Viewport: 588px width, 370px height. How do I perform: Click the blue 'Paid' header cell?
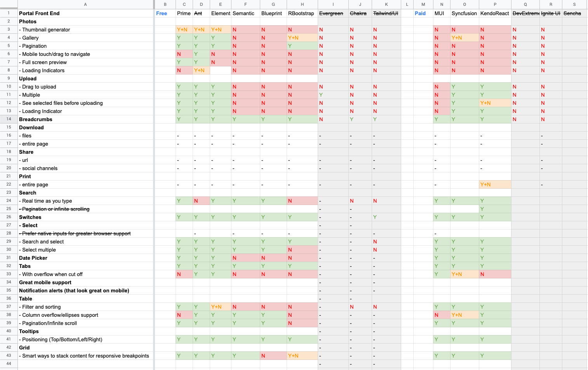pos(423,13)
